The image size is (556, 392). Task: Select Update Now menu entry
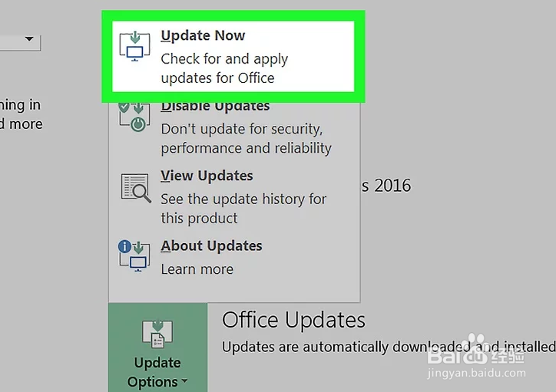pyautogui.click(x=233, y=56)
